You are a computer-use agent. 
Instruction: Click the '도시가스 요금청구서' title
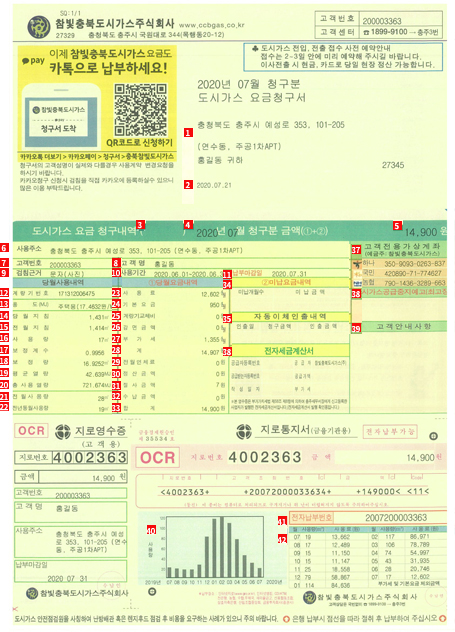click(x=251, y=98)
